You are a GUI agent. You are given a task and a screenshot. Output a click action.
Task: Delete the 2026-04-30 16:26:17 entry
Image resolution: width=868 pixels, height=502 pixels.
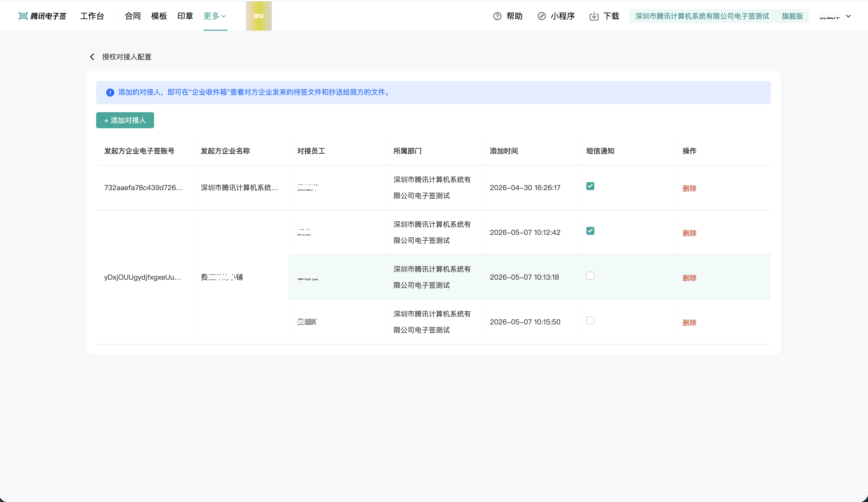click(x=690, y=188)
